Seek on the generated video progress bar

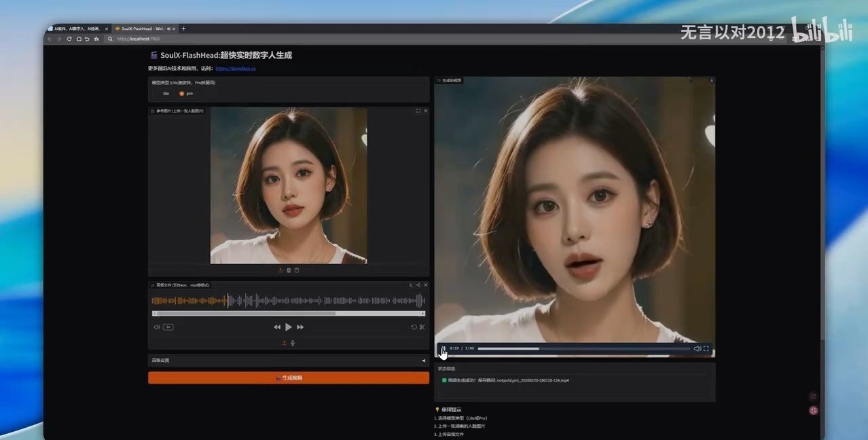(x=584, y=348)
